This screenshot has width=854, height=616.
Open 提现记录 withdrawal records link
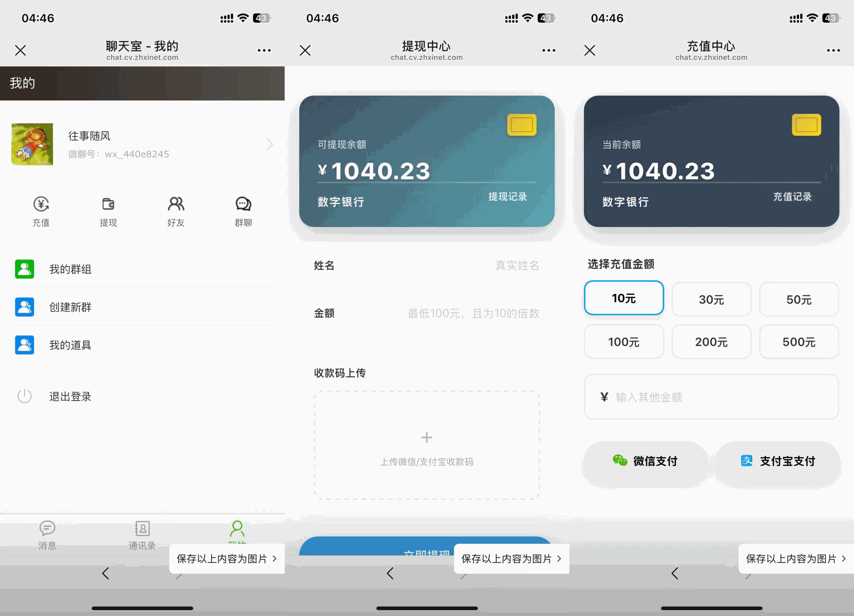tap(507, 196)
